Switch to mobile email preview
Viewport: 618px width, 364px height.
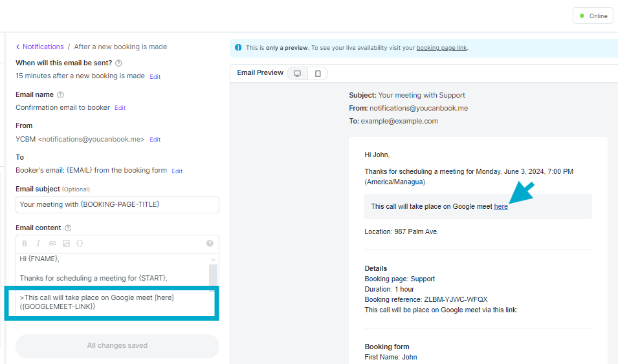click(318, 73)
